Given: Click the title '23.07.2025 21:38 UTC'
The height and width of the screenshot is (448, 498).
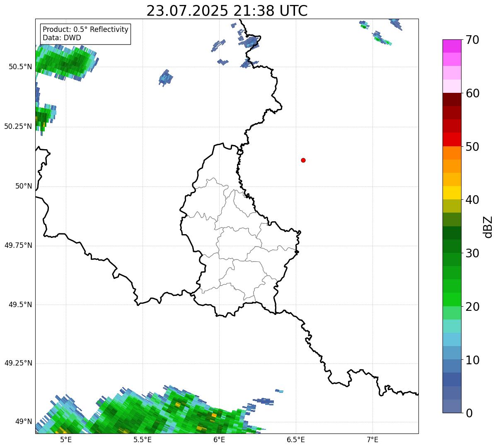Looking at the screenshot, I should click(227, 11).
